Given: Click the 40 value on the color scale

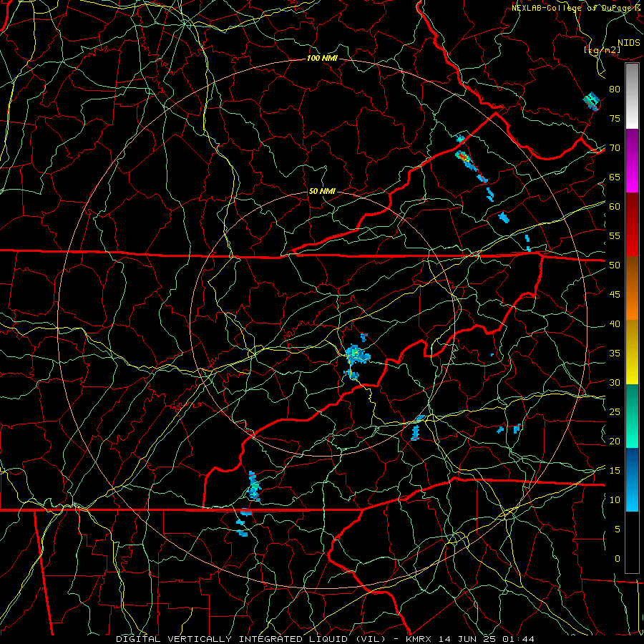Looking at the screenshot, I should tap(615, 323).
